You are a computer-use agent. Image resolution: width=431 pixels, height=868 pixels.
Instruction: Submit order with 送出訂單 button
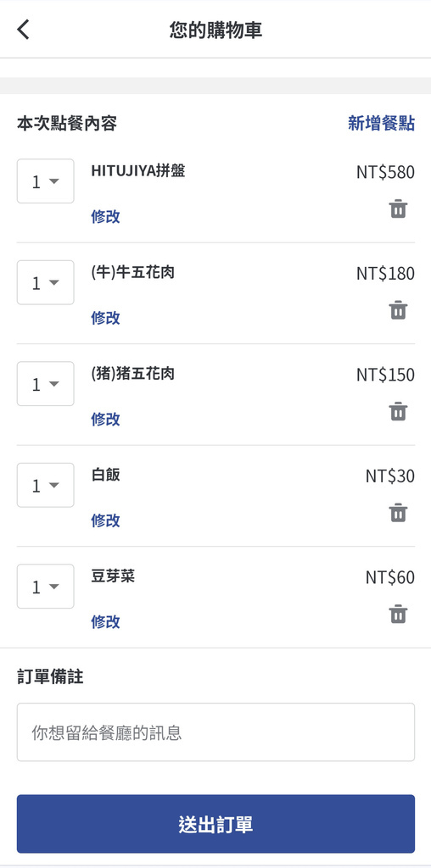(215, 824)
